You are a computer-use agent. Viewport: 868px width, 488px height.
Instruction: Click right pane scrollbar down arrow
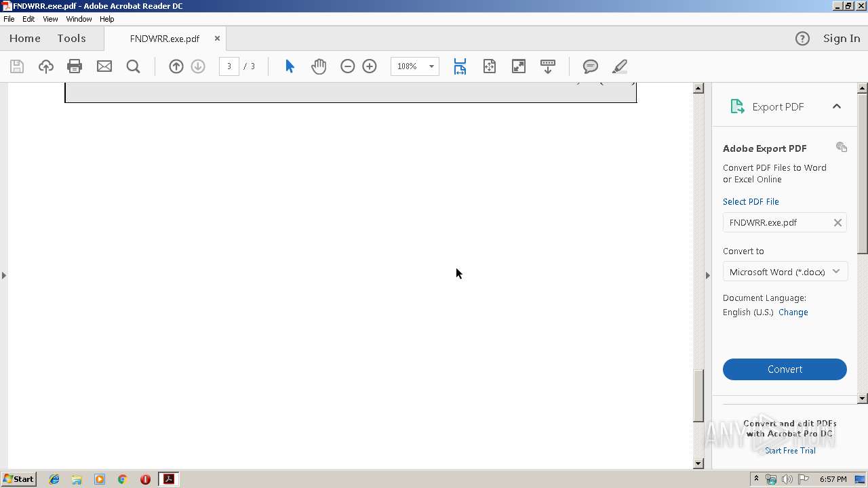863,399
